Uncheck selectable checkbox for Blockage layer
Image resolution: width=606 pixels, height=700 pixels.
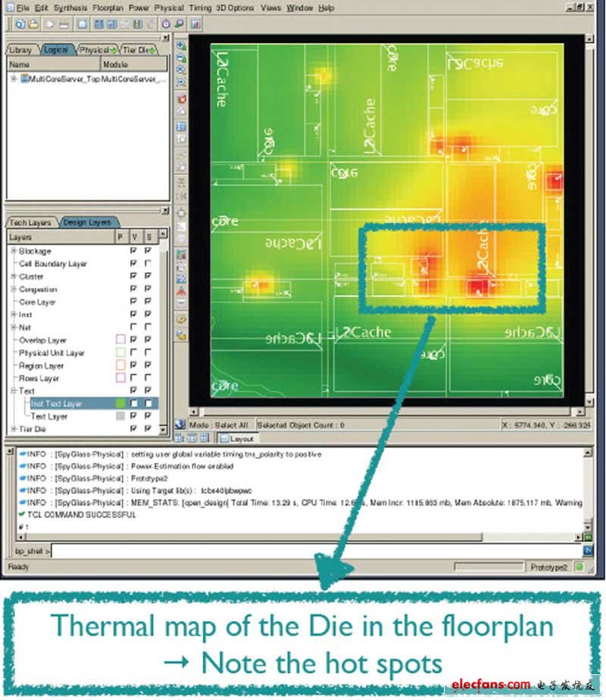[x=148, y=251]
